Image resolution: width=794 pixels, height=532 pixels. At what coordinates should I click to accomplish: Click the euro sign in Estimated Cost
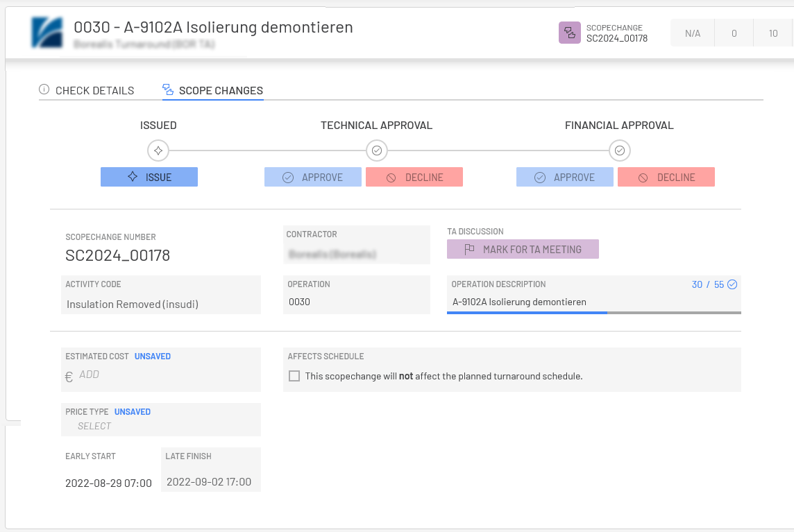point(69,377)
